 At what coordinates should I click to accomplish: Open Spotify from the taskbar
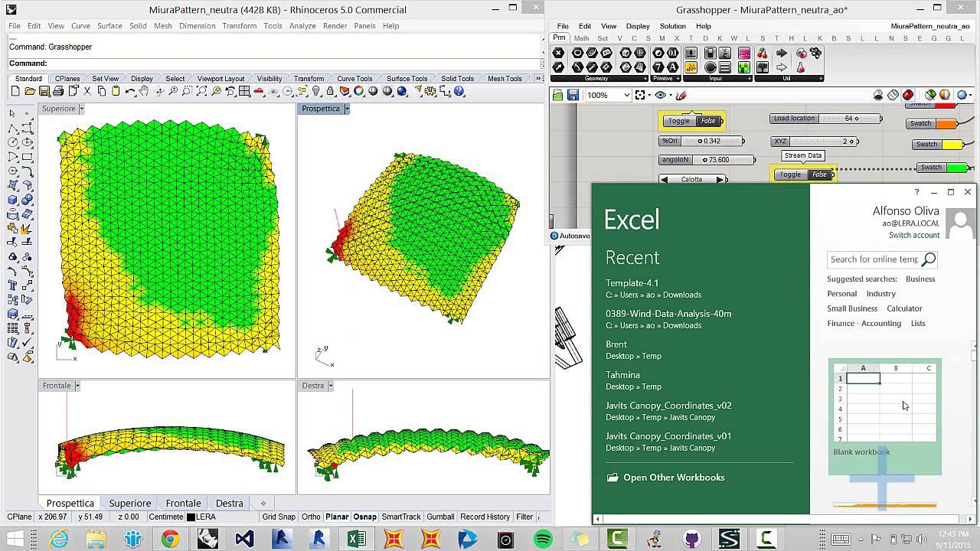(543, 539)
